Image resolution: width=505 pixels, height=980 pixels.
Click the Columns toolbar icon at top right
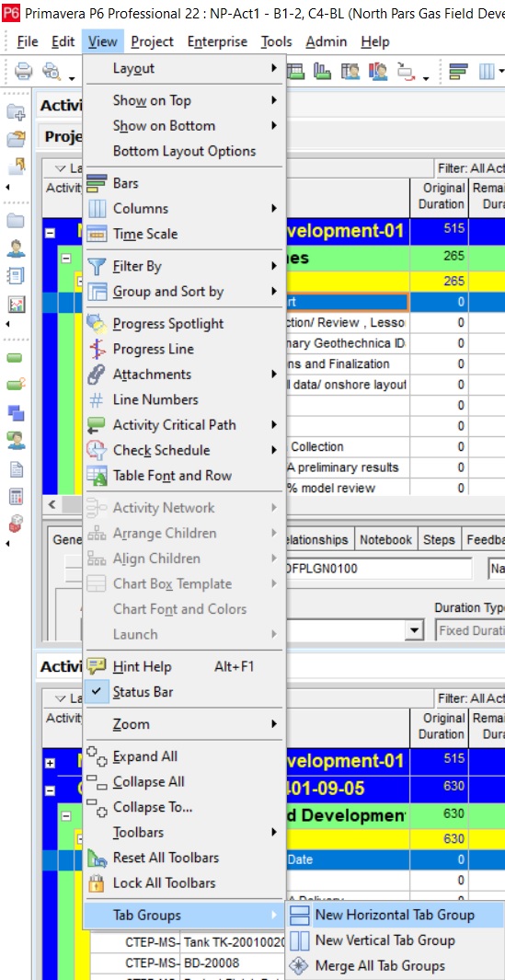point(487,71)
